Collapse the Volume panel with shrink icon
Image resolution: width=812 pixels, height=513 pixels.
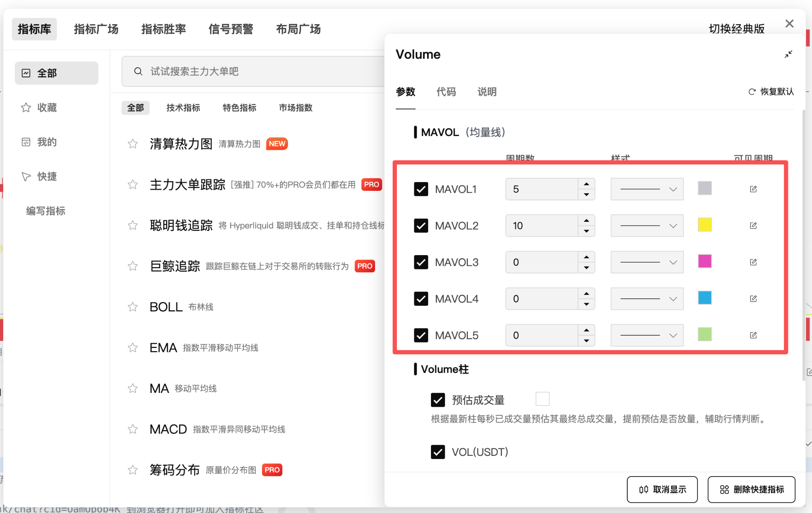coord(788,54)
